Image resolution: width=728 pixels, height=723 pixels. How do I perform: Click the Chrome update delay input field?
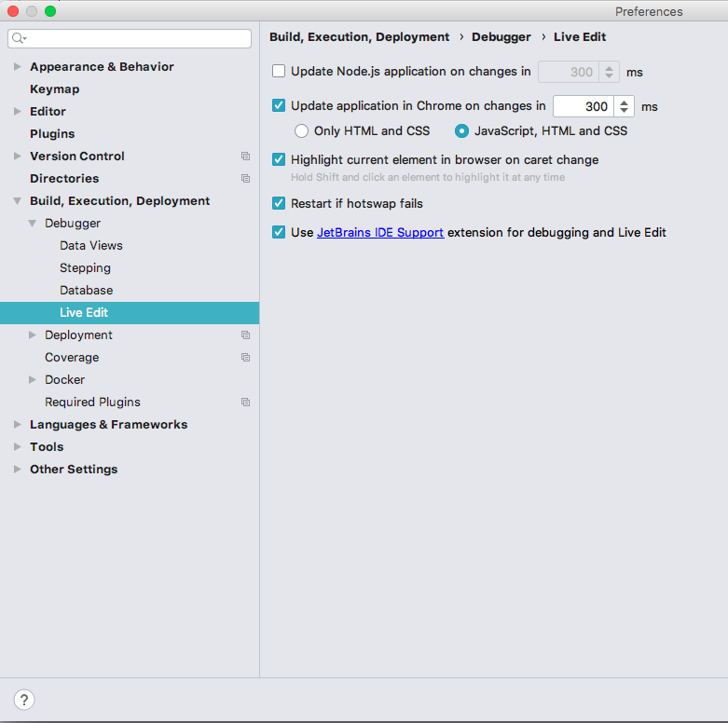(584, 106)
